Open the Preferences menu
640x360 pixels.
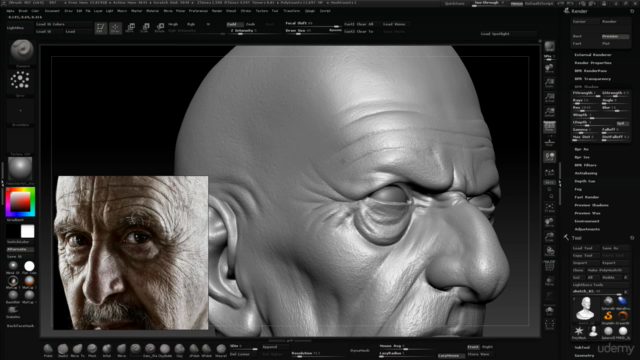click(x=198, y=11)
